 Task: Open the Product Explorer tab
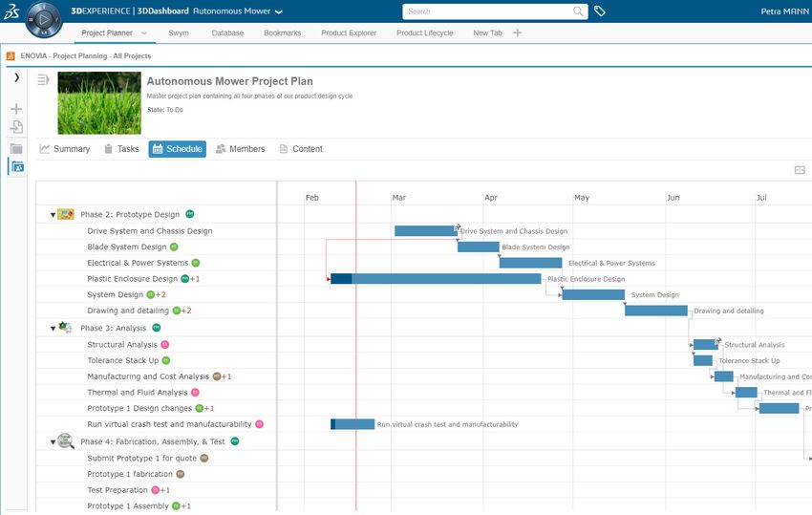(x=349, y=32)
